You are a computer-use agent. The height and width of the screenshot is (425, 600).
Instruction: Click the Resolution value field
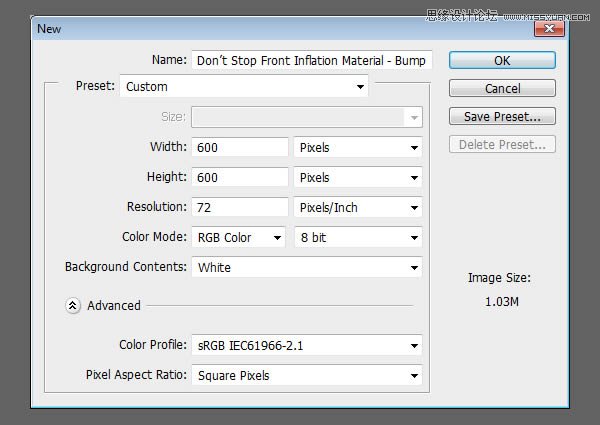coord(240,208)
